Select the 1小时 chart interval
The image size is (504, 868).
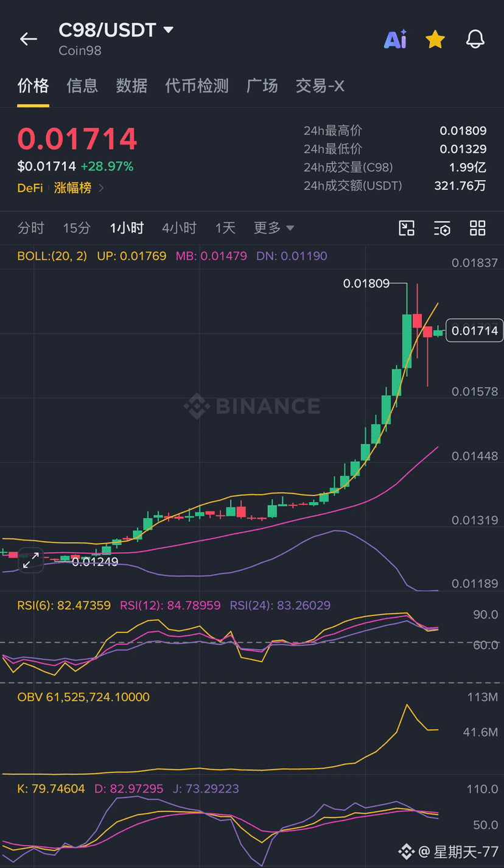coord(127,228)
